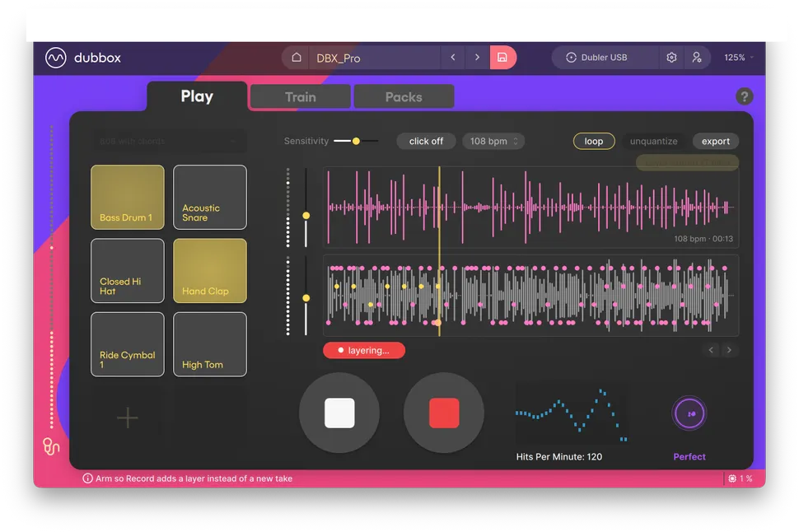Image resolution: width=799 pixels, height=532 pixels.
Task: Click the red record button
Action: (x=444, y=413)
